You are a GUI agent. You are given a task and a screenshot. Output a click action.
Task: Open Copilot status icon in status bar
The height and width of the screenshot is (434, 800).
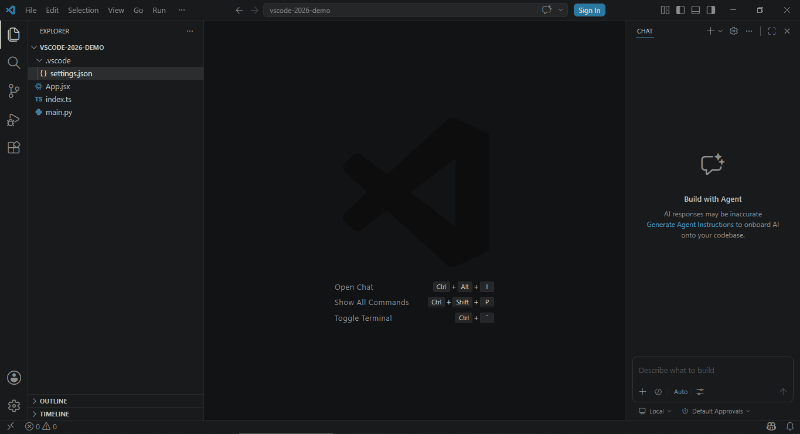pyautogui.click(x=771, y=426)
